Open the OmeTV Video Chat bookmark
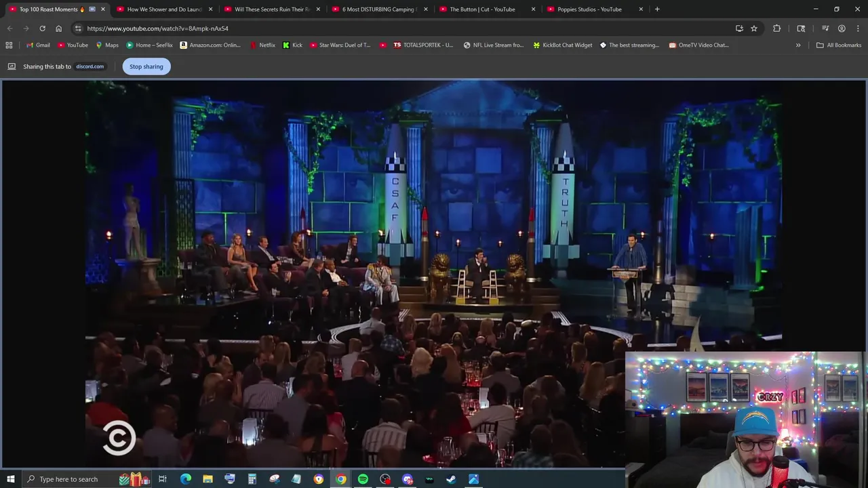 click(698, 45)
